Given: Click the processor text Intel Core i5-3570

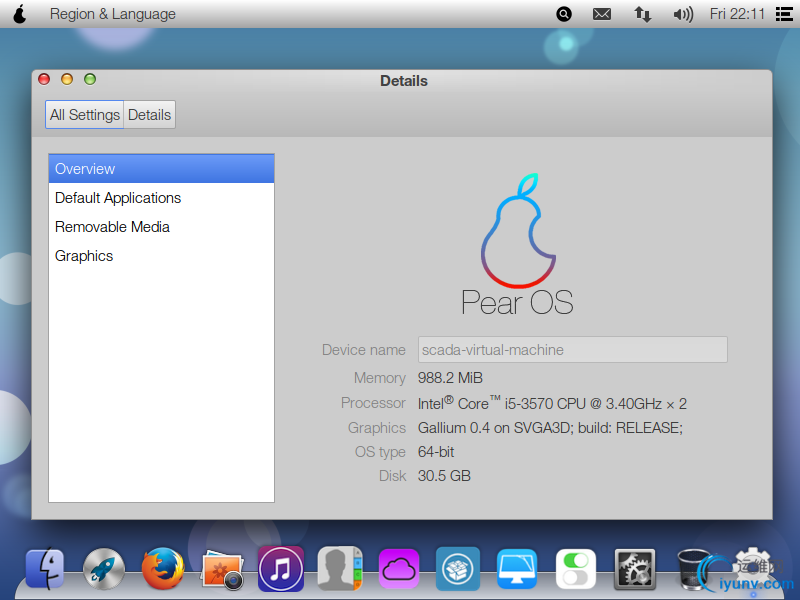Looking at the screenshot, I should [552, 403].
